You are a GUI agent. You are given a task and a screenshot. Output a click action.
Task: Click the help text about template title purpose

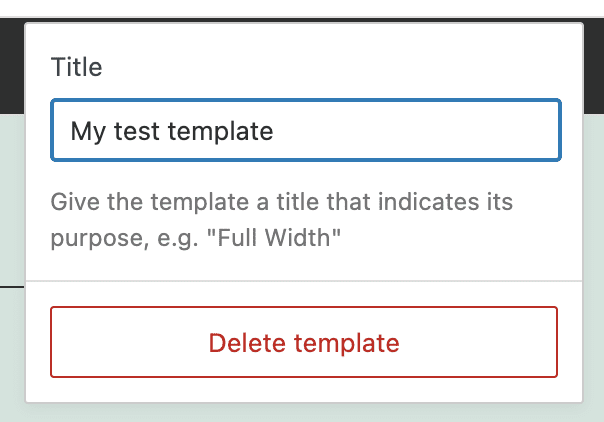point(280,203)
